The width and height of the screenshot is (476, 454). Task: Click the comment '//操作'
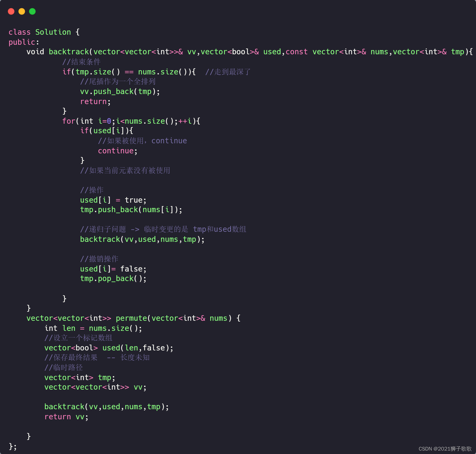(x=92, y=190)
